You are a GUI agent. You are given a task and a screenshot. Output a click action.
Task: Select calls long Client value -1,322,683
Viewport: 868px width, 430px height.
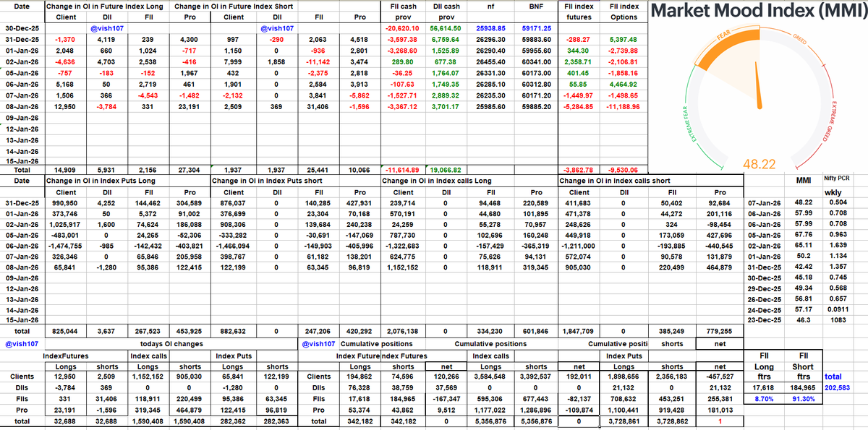pyautogui.click(x=403, y=247)
